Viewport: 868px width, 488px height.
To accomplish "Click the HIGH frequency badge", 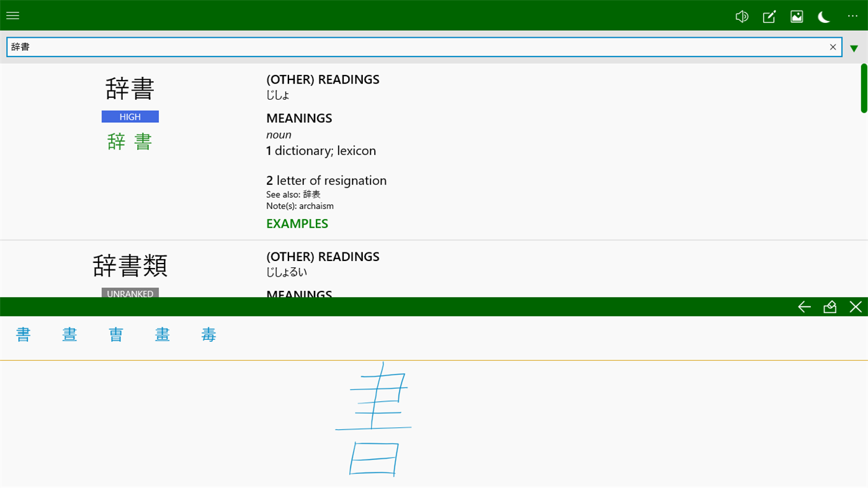I will coord(130,117).
